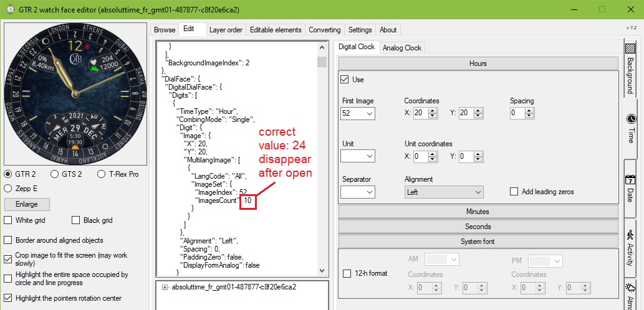Open the Date vertical tab

[630, 189]
